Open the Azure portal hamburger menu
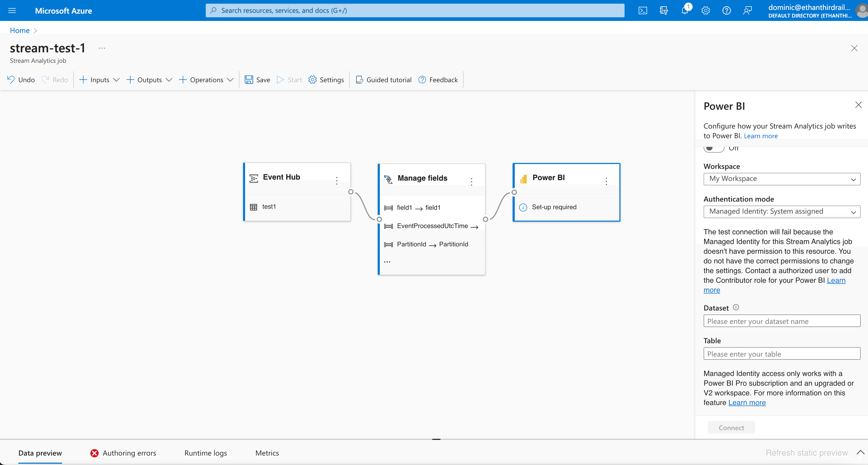The height and width of the screenshot is (465, 868). [12, 10]
